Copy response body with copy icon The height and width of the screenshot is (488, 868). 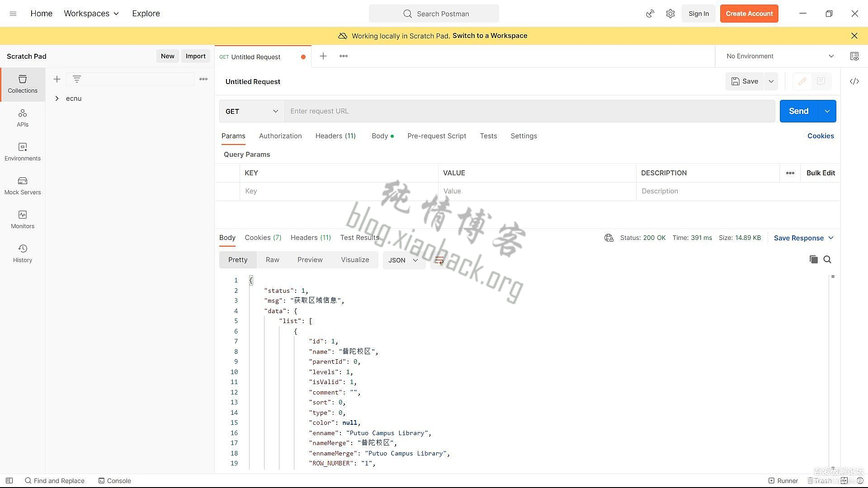[814, 259]
